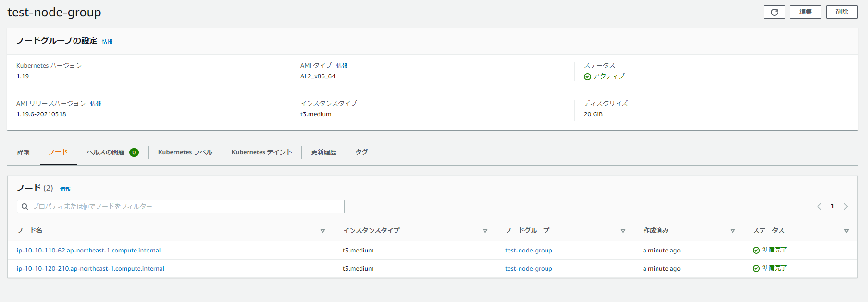Open 情報 link beside ノードグループの設定
This screenshot has height=302, width=868.
[x=107, y=42]
